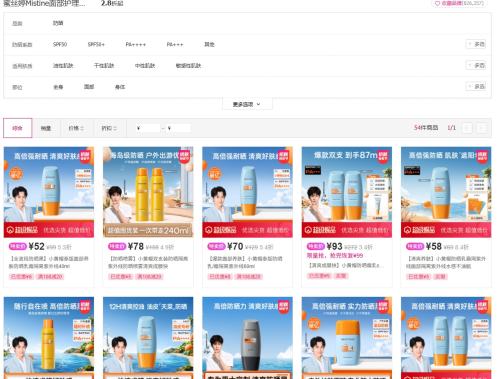The width and height of the screenshot is (500, 379).
Task: Click the minimum price input field
Action: 149,128
